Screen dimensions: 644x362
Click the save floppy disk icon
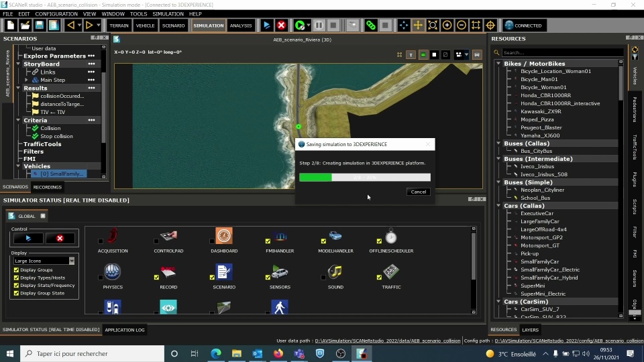click(x=39, y=25)
